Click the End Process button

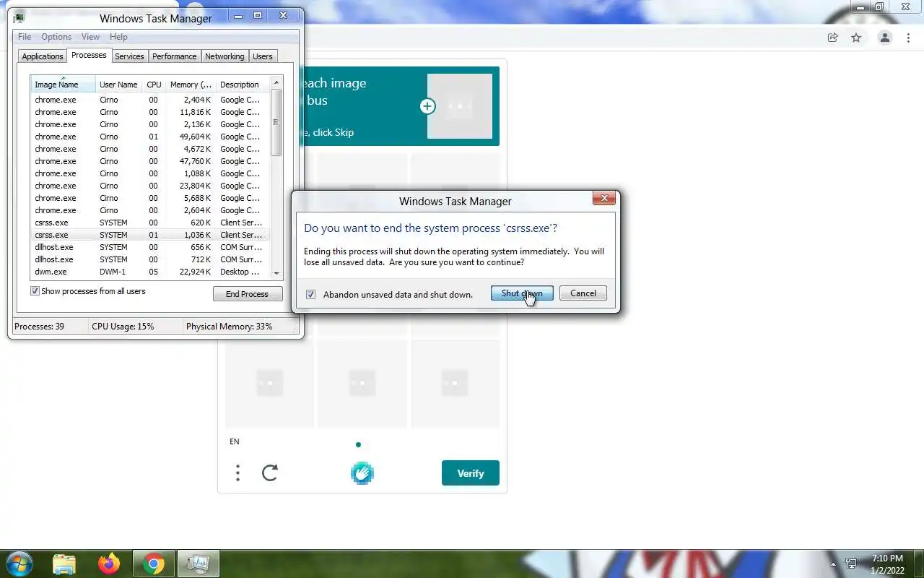[248, 294]
